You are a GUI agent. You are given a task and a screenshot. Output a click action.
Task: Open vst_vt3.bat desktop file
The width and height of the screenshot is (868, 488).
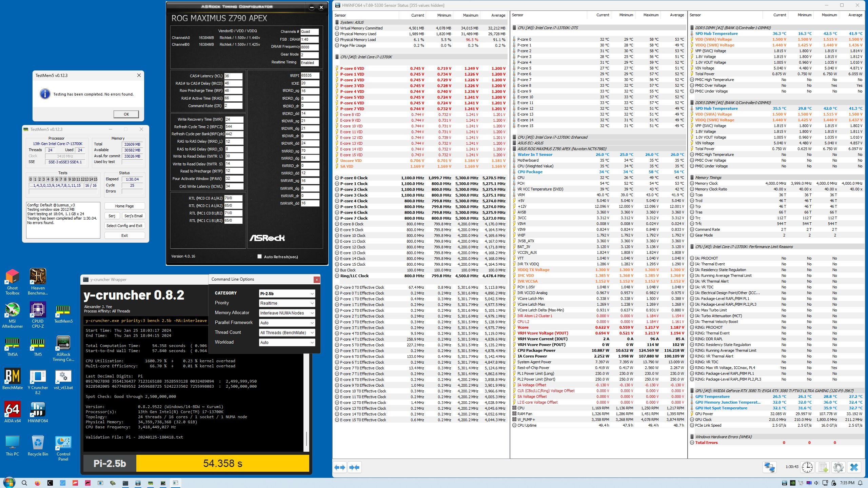(x=63, y=379)
